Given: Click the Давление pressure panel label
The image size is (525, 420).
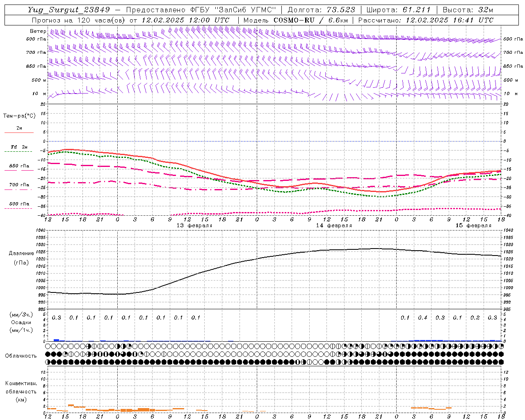Looking at the screenshot, I should [21, 253].
